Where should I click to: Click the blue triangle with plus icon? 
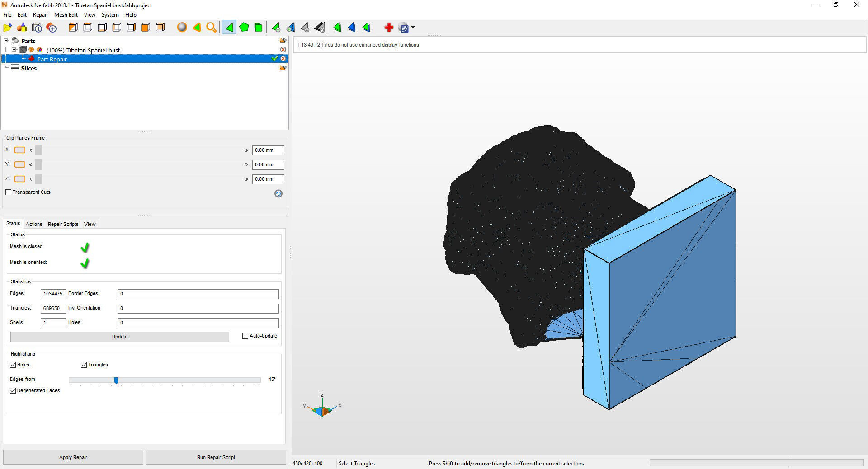pyautogui.click(x=290, y=28)
